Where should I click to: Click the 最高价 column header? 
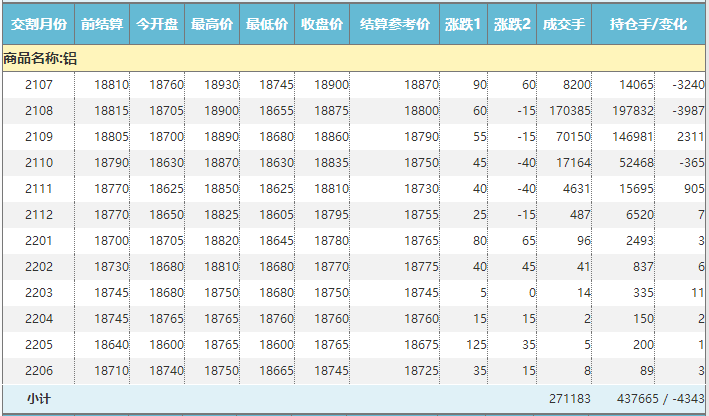213,23
